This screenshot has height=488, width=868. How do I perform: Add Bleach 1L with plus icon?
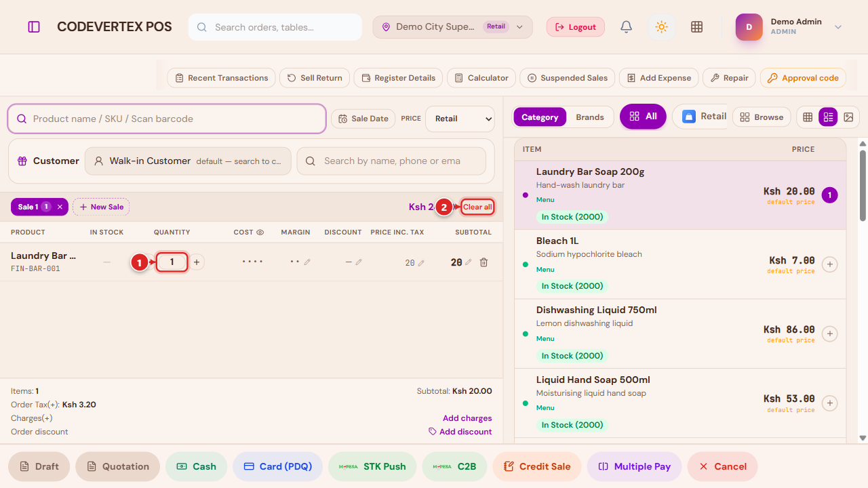pos(829,264)
